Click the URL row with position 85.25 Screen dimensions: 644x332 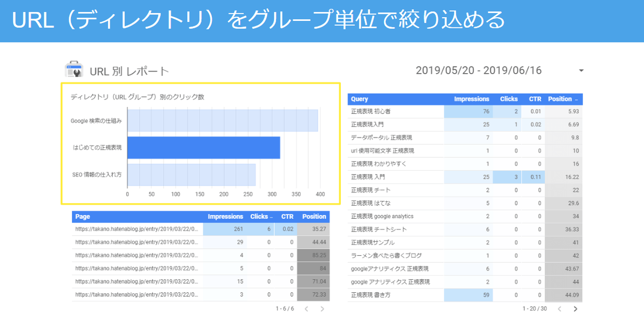point(201,255)
